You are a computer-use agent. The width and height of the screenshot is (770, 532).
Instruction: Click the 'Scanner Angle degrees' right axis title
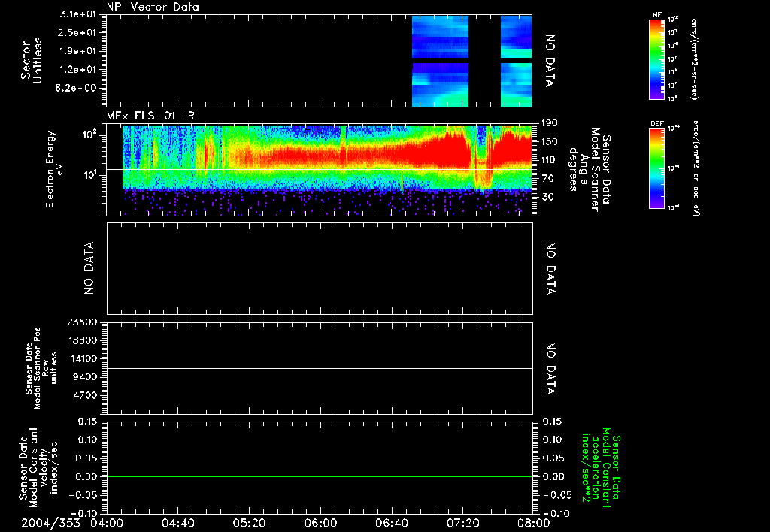[x=590, y=169]
